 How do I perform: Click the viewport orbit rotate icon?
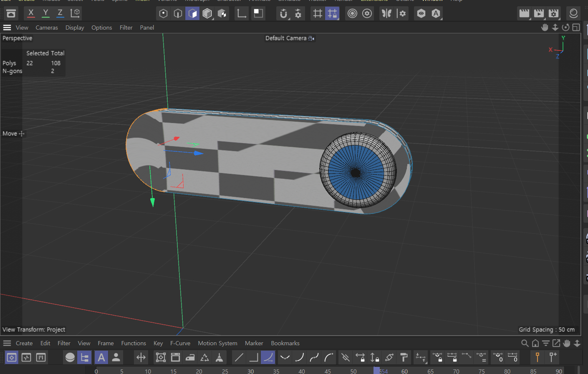(x=565, y=28)
